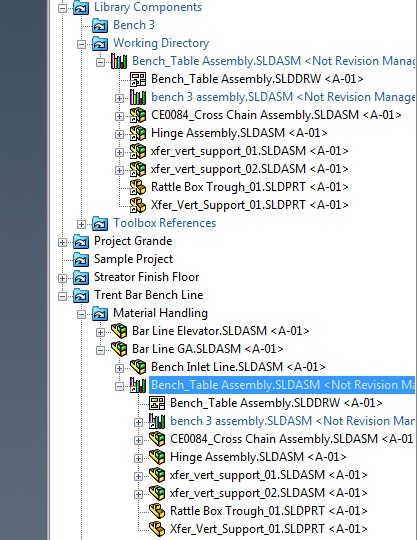Select the 'Working Directory' label
The width and height of the screenshot is (417, 540).
(161, 43)
